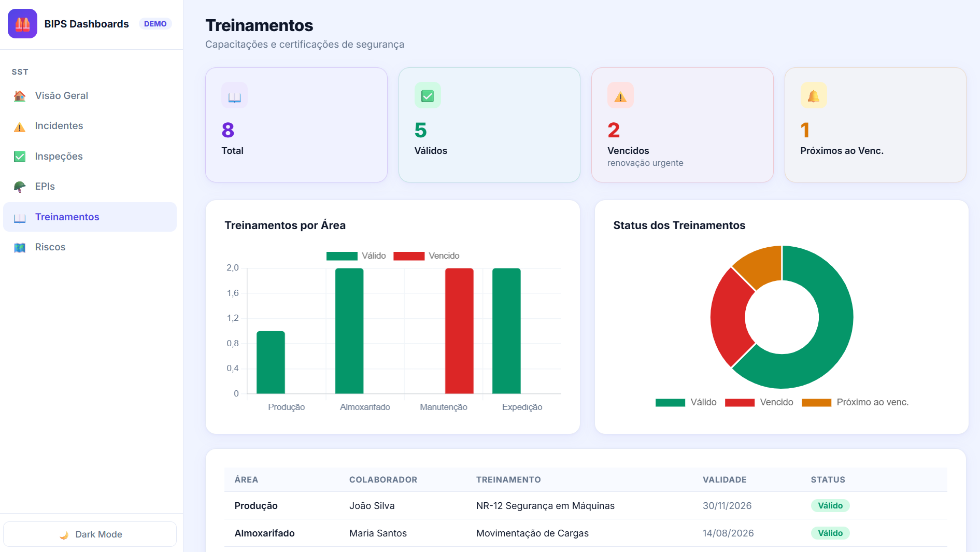
Task: Open the Incidentes page
Action: click(90, 126)
